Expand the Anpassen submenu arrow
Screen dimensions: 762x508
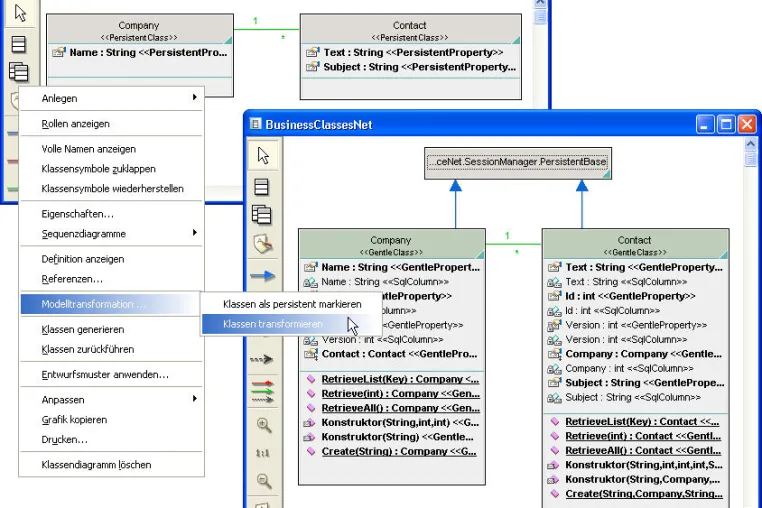(x=194, y=399)
